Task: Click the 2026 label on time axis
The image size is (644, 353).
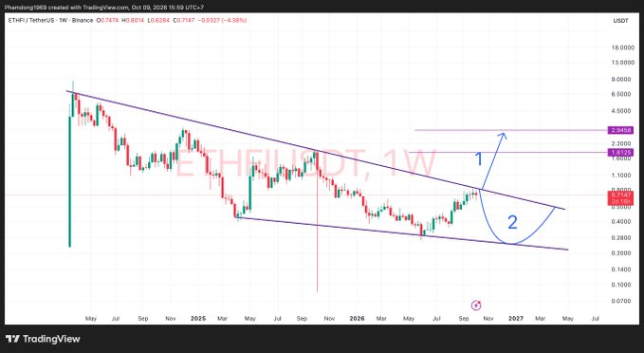Action: coord(357,319)
